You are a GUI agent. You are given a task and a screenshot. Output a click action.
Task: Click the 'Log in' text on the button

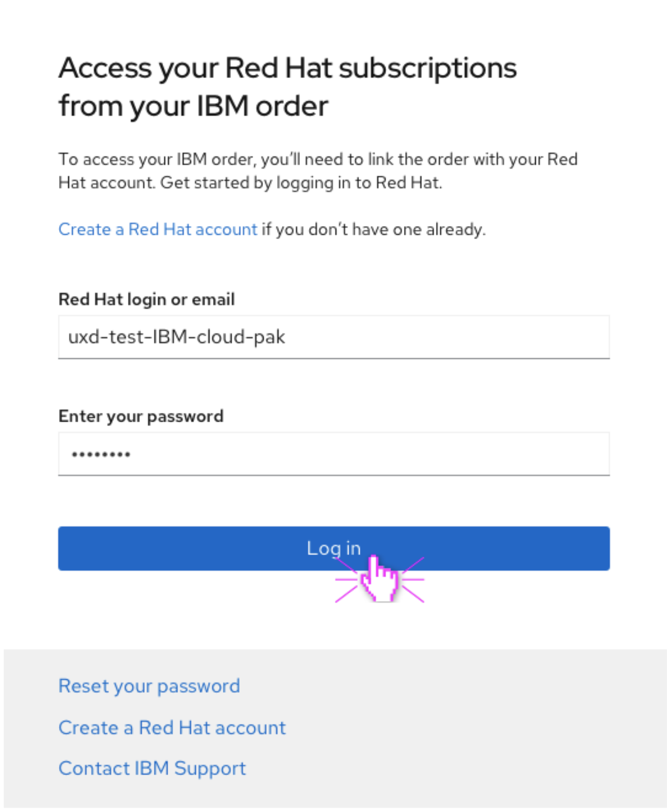pos(333,548)
